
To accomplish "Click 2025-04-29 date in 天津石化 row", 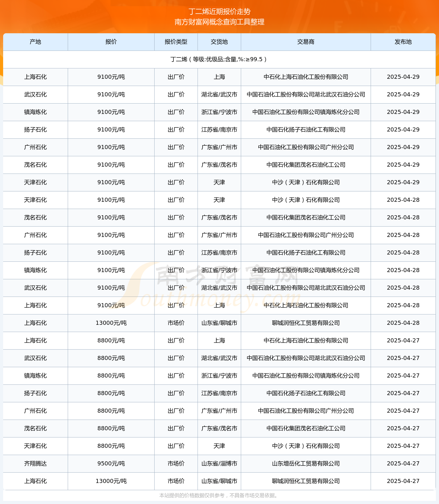I will (x=403, y=182).
